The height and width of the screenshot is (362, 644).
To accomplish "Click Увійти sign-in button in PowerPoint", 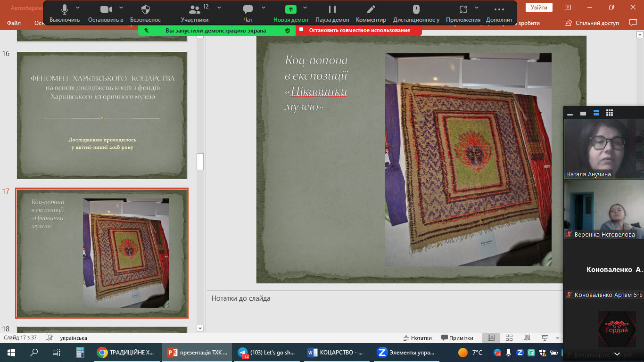I will (539, 8).
